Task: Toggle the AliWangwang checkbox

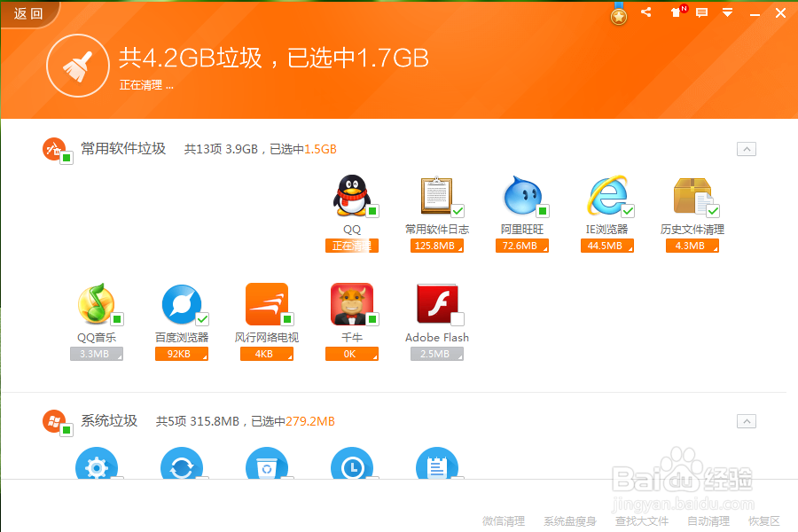Action: pos(543,211)
